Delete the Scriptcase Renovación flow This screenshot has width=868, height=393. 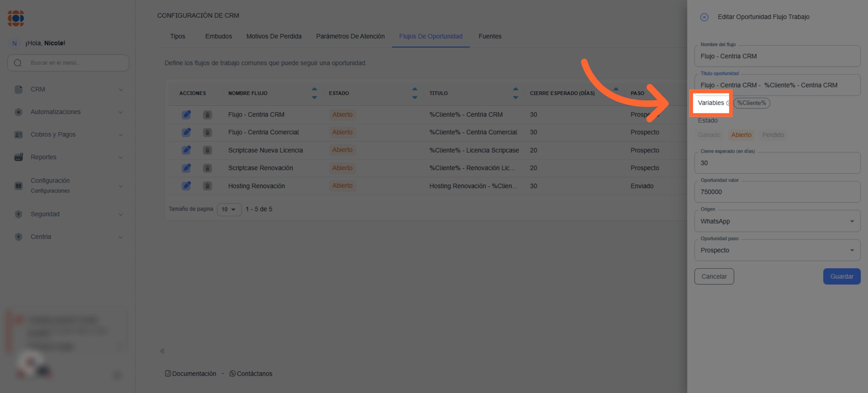click(207, 168)
